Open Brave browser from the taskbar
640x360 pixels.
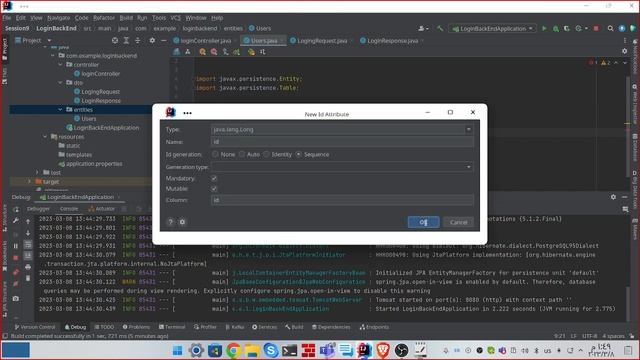point(382,350)
